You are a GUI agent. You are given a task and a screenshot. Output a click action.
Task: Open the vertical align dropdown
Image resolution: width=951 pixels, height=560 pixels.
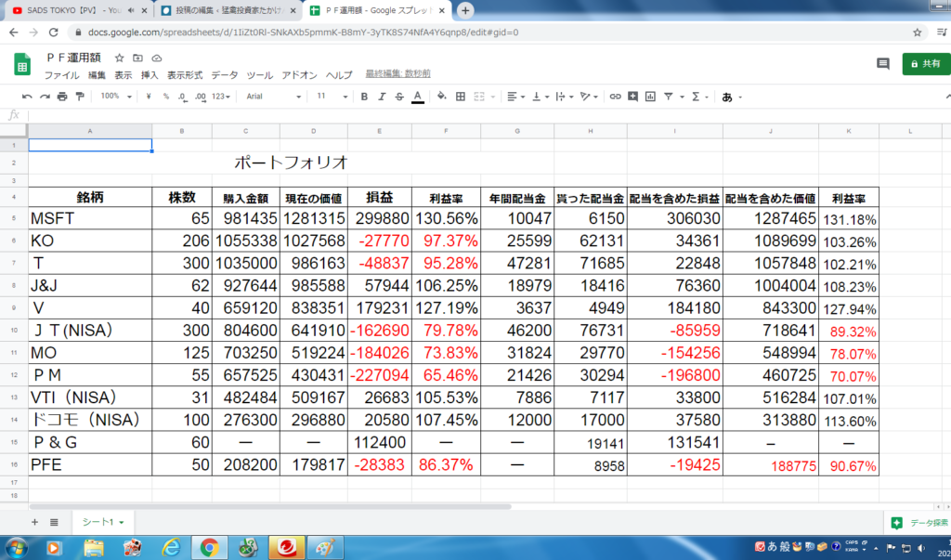[x=541, y=97]
